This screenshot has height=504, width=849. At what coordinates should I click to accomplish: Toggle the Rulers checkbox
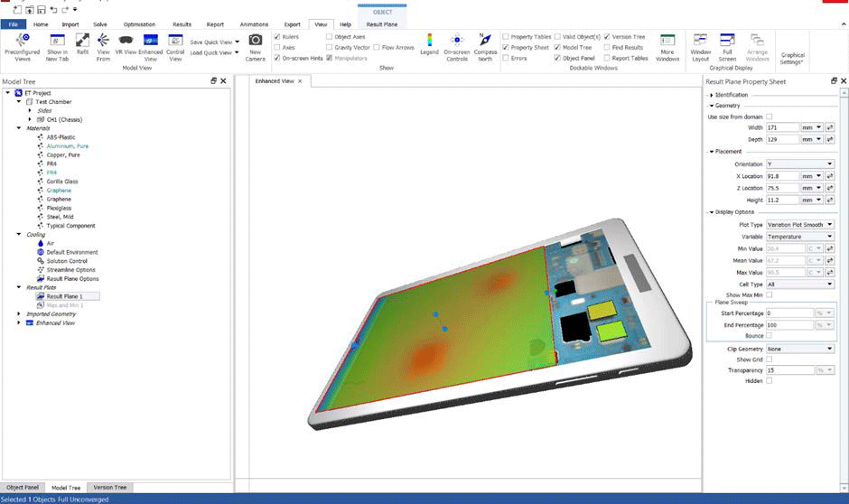click(x=276, y=37)
